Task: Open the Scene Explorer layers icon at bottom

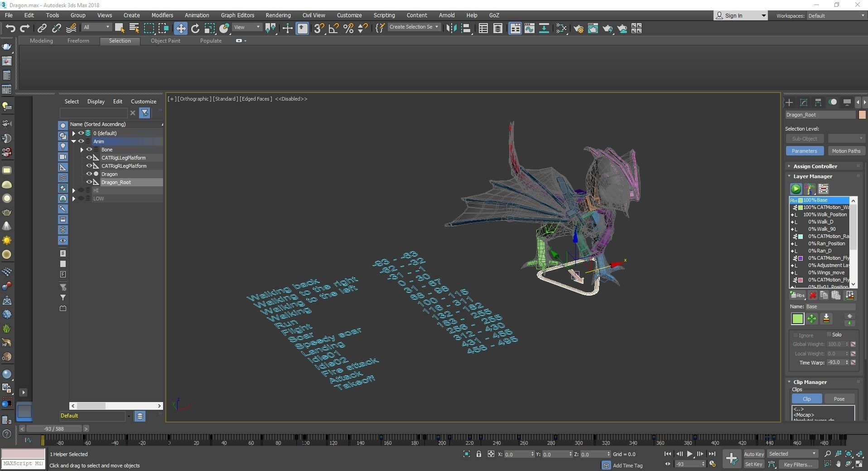Action: (x=140, y=416)
